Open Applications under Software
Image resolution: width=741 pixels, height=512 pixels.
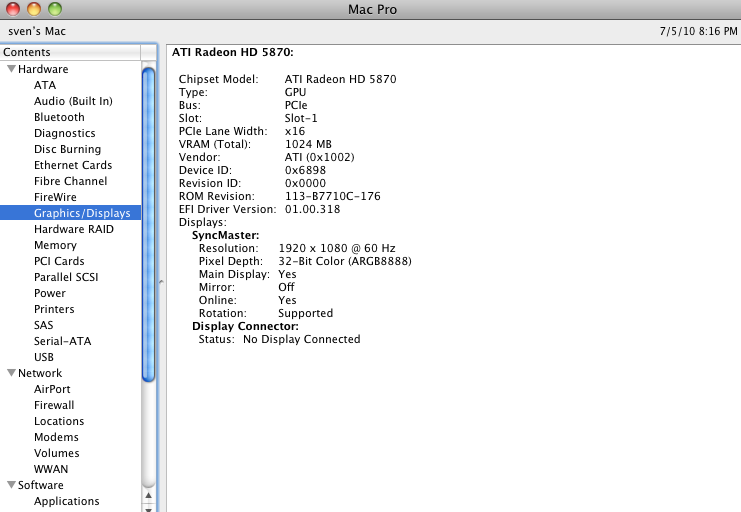click(x=67, y=501)
